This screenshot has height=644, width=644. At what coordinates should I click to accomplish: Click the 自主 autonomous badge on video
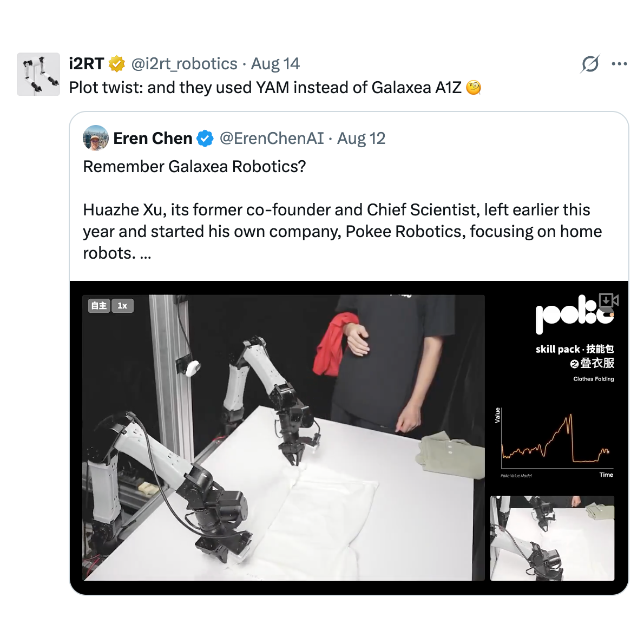pos(99,306)
